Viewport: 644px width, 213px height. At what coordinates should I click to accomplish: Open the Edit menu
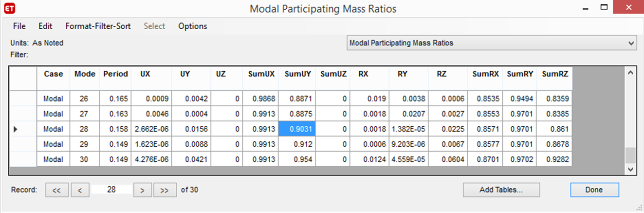[45, 26]
